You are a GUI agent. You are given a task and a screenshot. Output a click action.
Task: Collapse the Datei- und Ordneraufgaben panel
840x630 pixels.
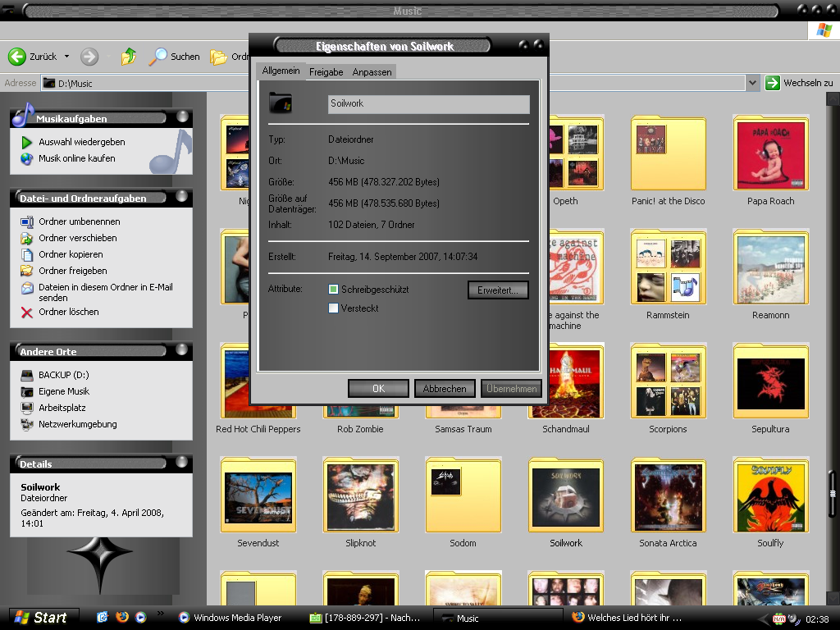181,197
